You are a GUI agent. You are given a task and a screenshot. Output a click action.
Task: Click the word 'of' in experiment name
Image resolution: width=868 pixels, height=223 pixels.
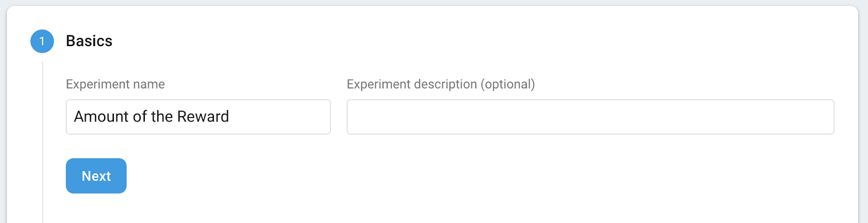click(x=139, y=117)
